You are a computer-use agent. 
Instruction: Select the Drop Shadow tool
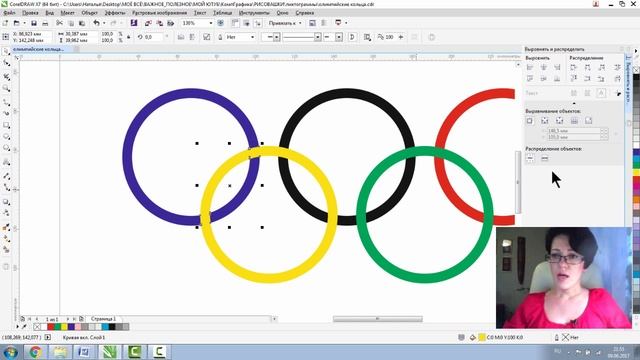tap(6, 202)
